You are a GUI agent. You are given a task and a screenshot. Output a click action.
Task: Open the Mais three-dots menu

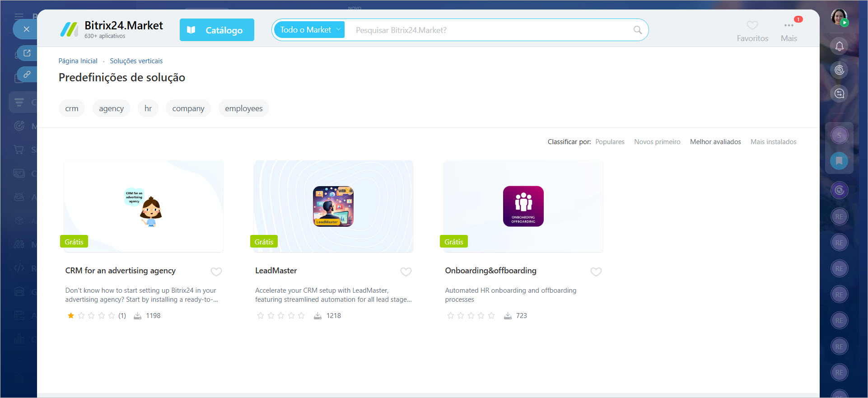tap(789, 26)
